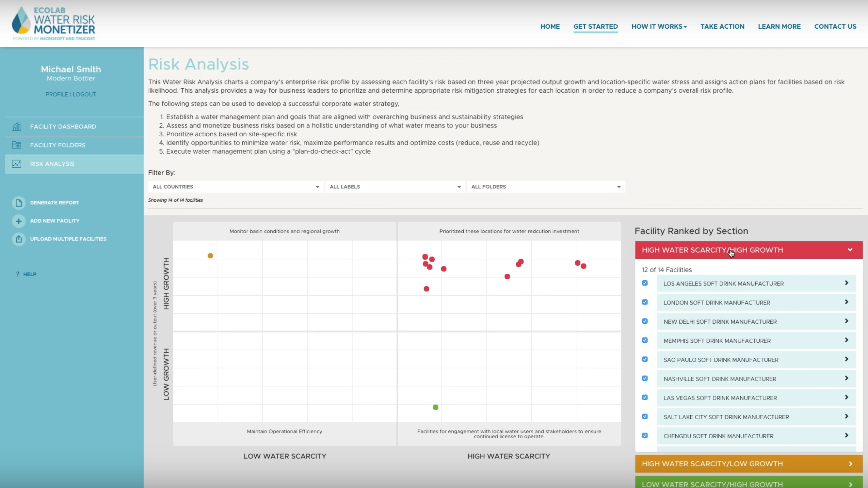Click the green dot on the chart
Image resolution: width=868 pixels, height=488 pixels.
(435, 407)
